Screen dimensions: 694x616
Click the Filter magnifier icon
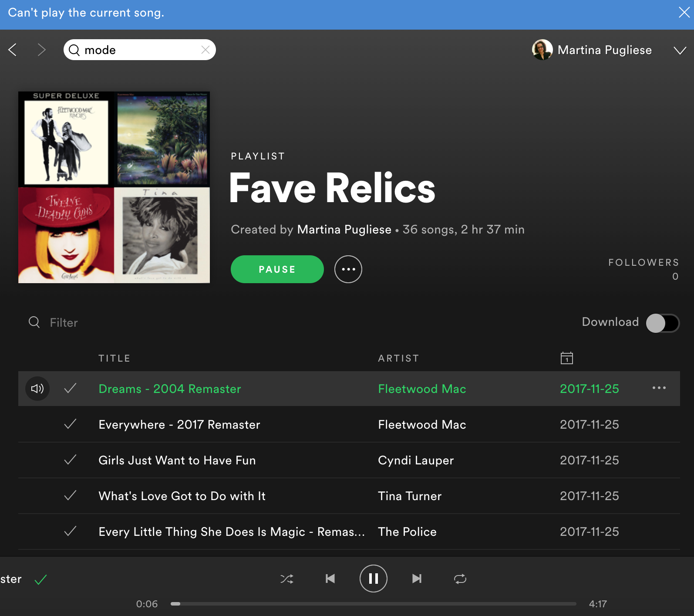pos(34,322)
